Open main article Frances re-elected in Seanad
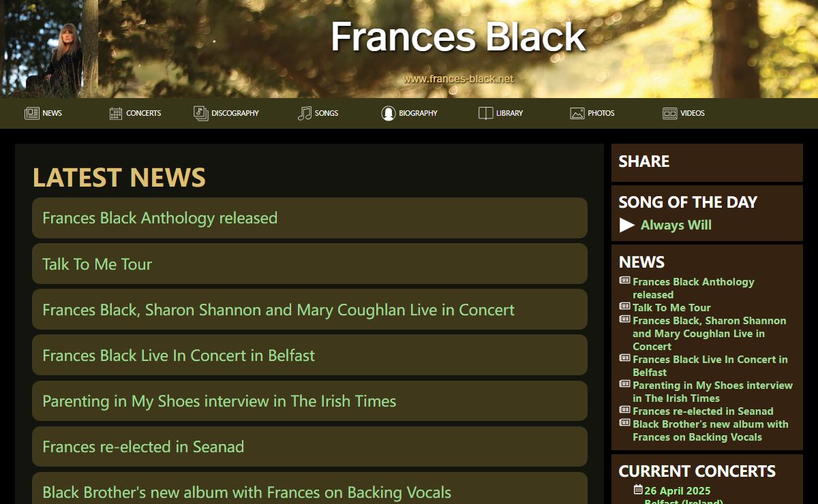Image resolution: width=818 pixels, height=504 pixels. [x=309, y=447]
